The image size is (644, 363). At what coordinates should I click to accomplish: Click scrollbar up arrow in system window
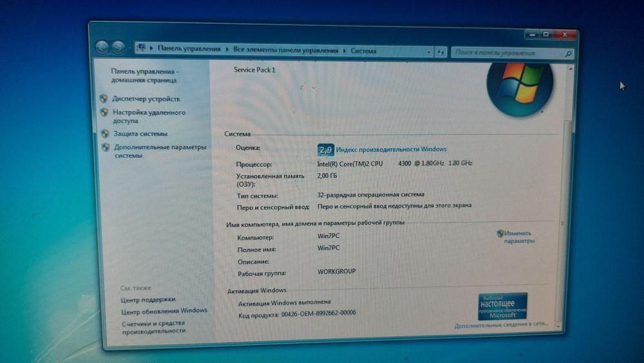click(x=570, y=69)
